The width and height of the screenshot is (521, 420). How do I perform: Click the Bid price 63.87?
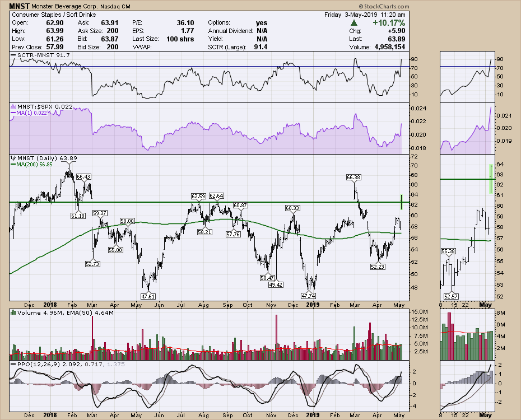[x=110, y=39]
